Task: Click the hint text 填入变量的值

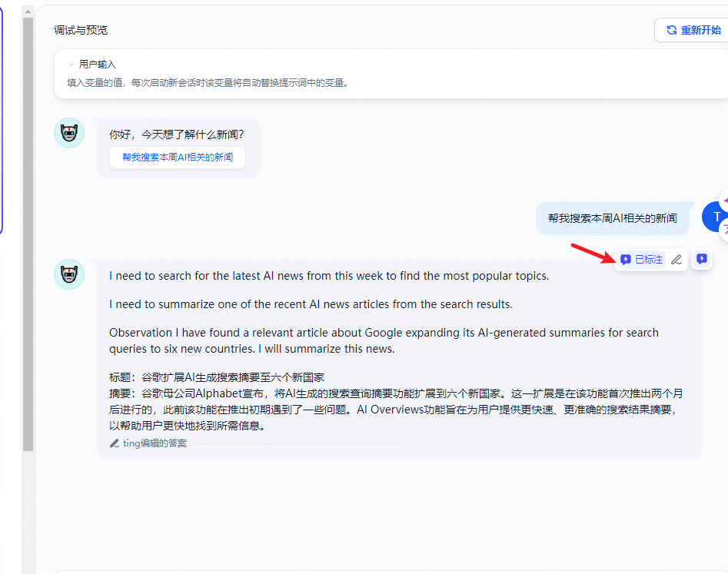Action: [x=95, y=83]
